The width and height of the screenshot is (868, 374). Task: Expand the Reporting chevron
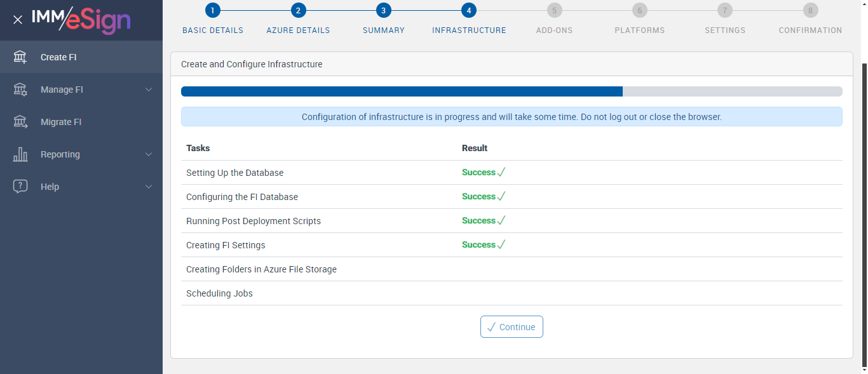[x=149, y=154]
